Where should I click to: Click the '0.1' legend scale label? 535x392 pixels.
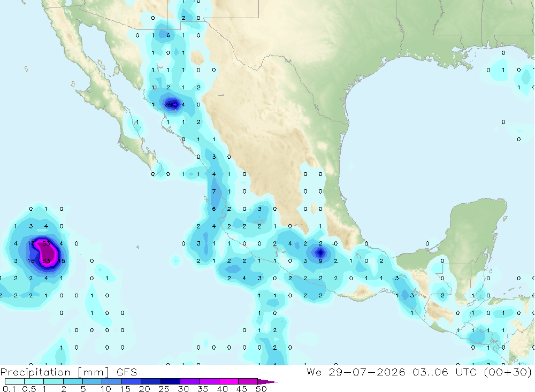coord(9,389)
